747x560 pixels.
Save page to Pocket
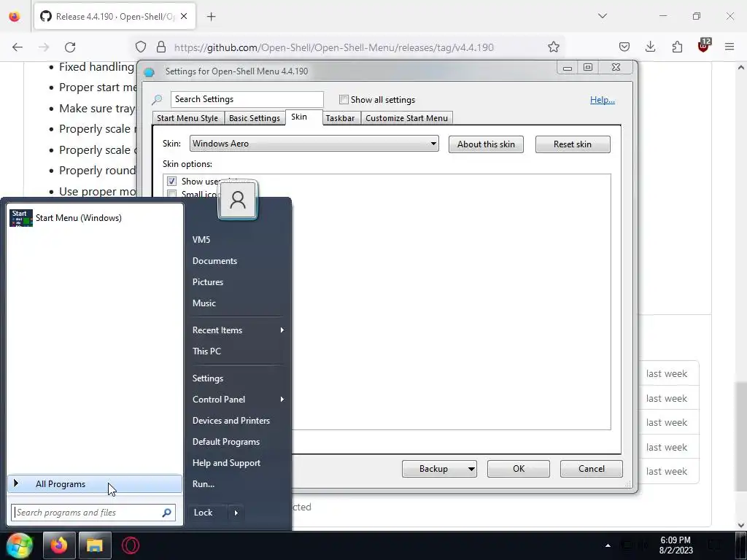624,47
